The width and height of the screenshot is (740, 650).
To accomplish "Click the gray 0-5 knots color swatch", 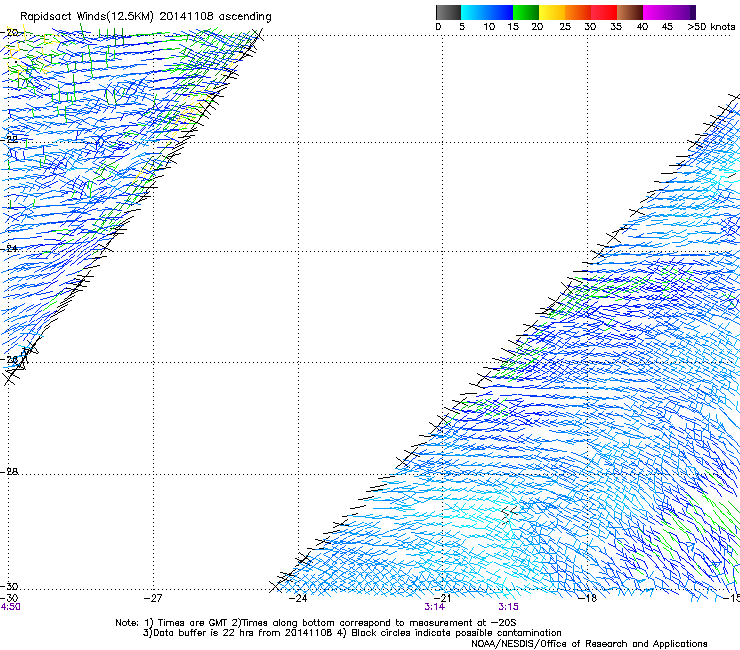I will click(x=448, y=12).
